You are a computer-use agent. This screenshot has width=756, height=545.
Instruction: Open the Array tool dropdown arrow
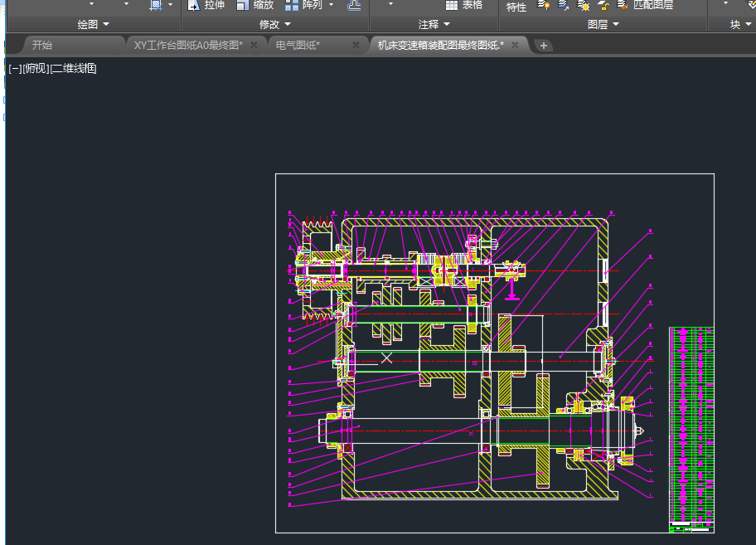332,5
